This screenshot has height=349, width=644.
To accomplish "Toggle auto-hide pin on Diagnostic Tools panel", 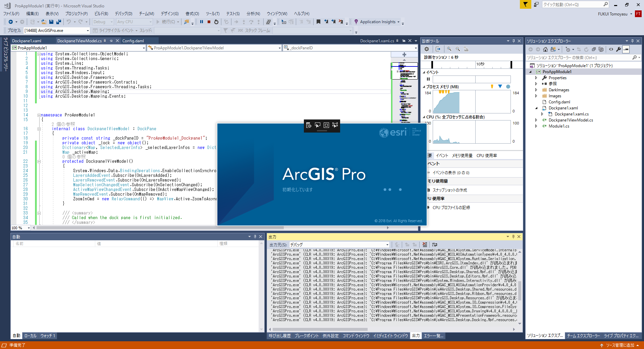I will (514, 41).
